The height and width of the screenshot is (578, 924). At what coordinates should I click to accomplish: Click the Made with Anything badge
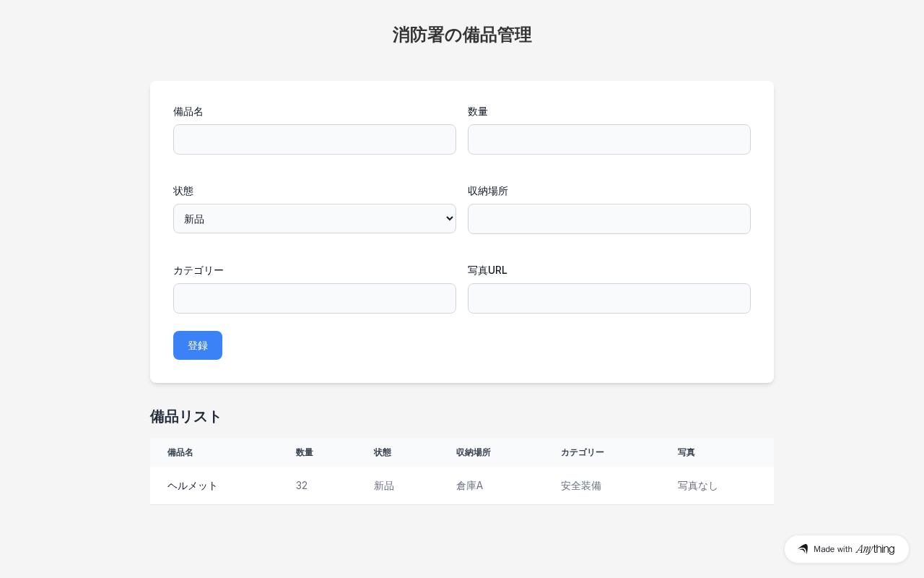coord(846,549)
